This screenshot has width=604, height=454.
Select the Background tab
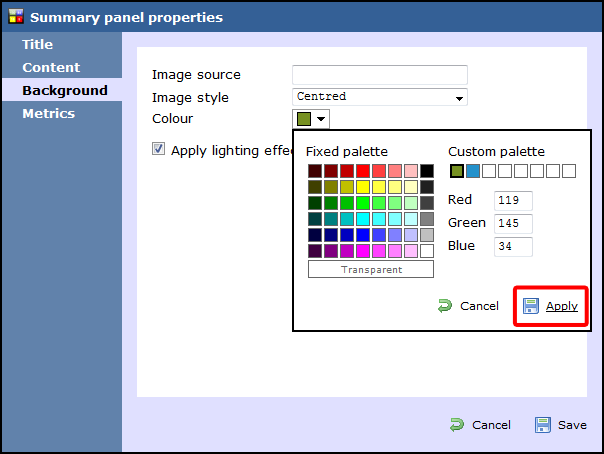pos(62,90)
